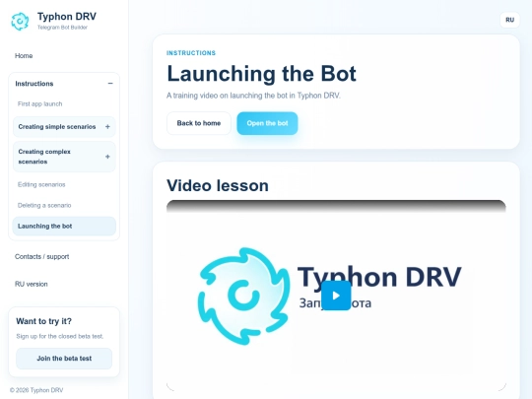The height and width of the screenshot is (399, 532).
Task: Click the Launching the Bot page title
Action: coord(262,74)
